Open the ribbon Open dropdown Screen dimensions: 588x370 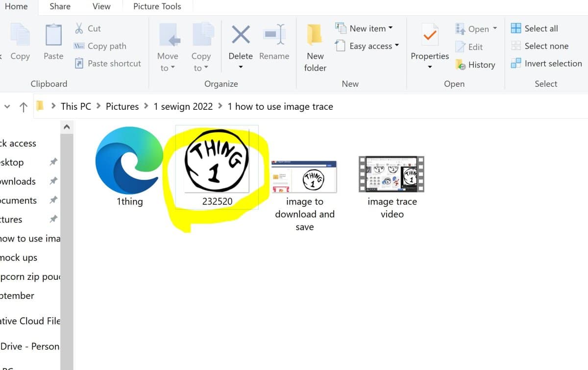coord(476,29)
